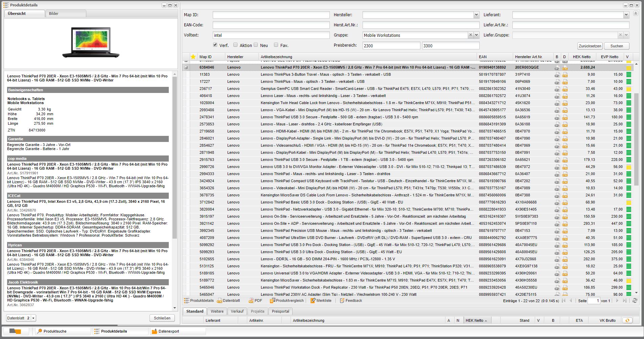Screen dimensions: 644x339
Task: Open the Liefer.Gruppe dropdown arrow
Action: pos(626,35)
